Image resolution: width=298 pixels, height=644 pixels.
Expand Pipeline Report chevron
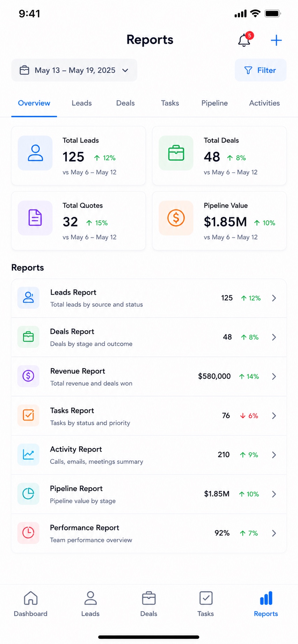(274, 494)
